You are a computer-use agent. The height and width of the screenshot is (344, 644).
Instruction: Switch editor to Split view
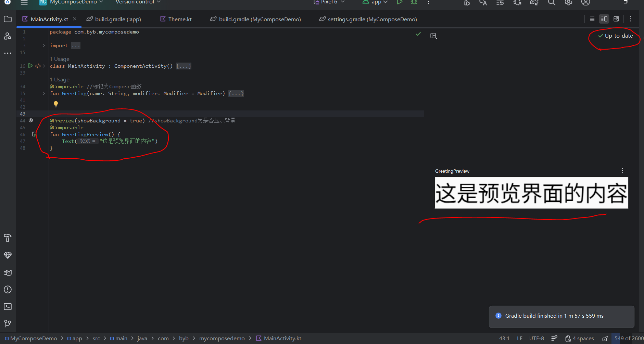click(604, 19)
